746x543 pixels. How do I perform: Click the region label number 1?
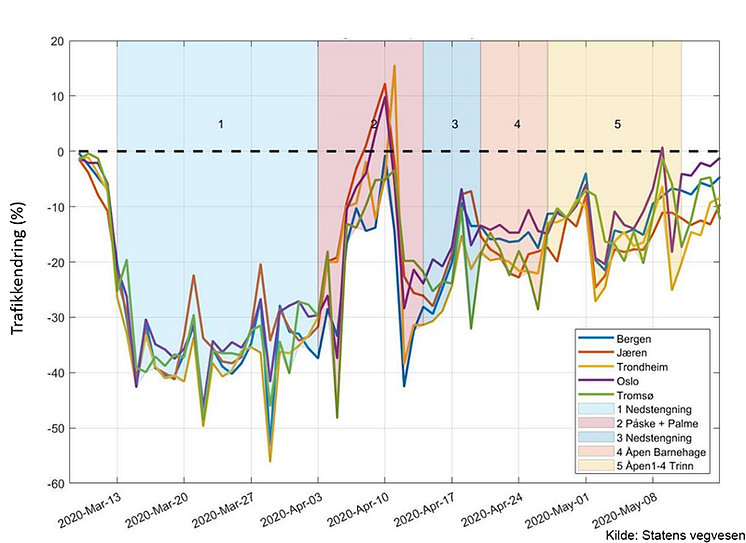point(221,124)
